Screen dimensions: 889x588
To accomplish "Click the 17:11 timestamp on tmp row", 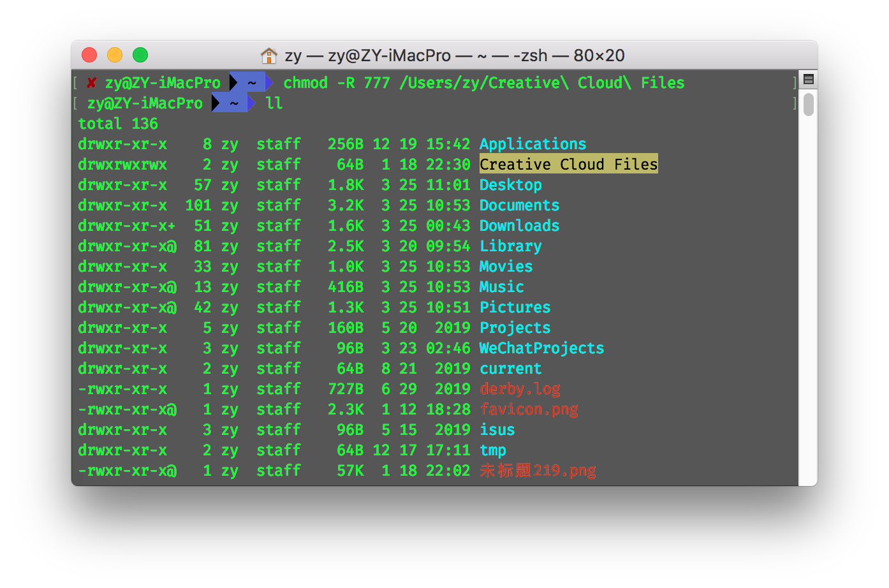I will pos(448,450).
